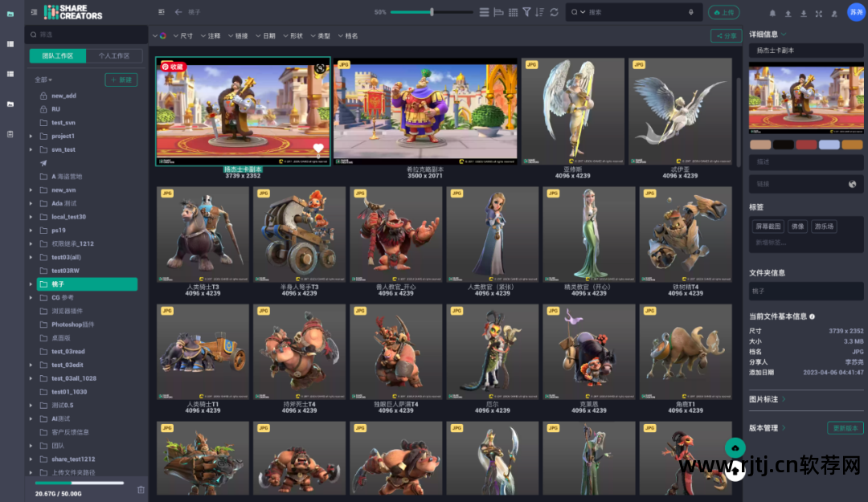This screenshot has width=868, height=502.
Task: Enter fullscreen with the expand icon
Action: tap(819, 14)
